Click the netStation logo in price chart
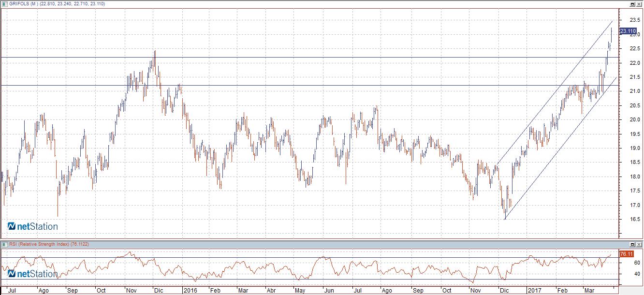 (x=33, y=226)
